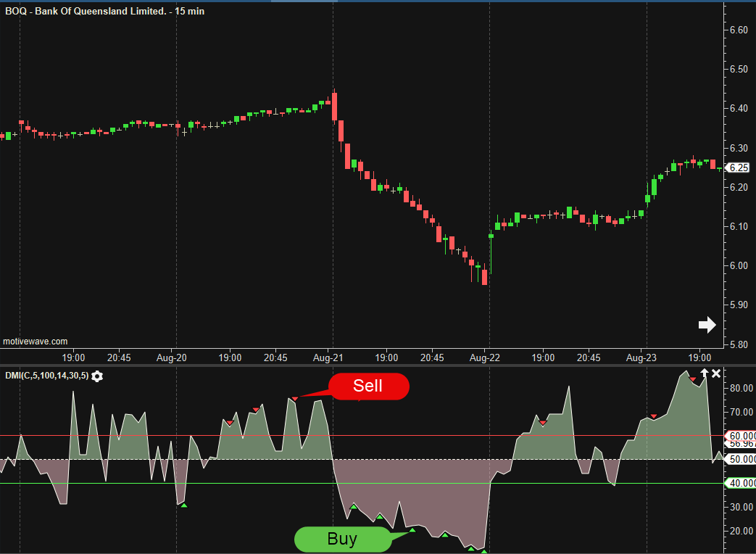Click the Aug-22 date on time axis
The image size is (756, 554).
pos(485,357)
